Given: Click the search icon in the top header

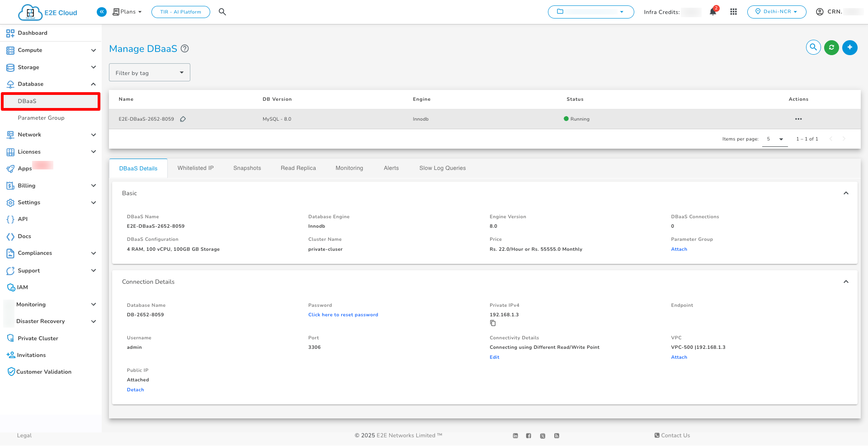Looking at the screenshot, I should point(222,12).
